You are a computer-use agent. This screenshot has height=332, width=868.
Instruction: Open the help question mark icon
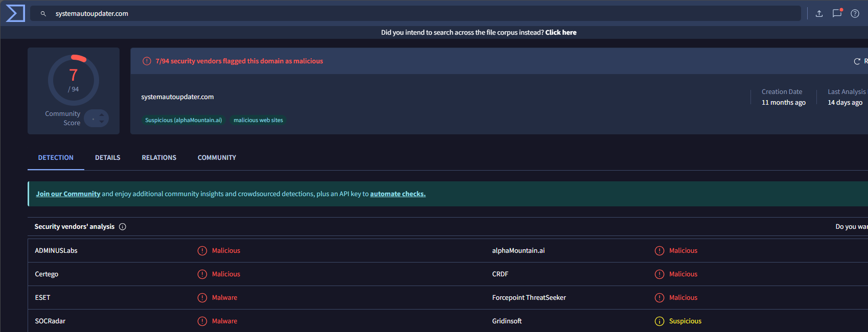click(855, 14)
